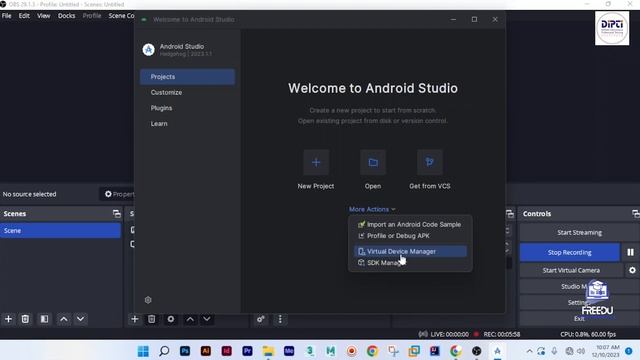Open Illustrator from the taskbar
The width and height of the screenshot is (640, 360).
[206, 351]
